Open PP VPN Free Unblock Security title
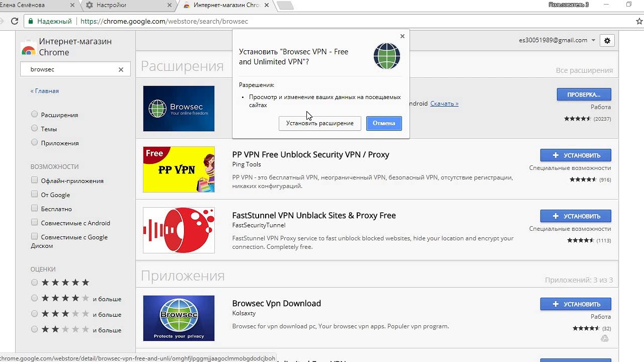The image size is (644, 362). pyautogui.click(x=310, y=154)
